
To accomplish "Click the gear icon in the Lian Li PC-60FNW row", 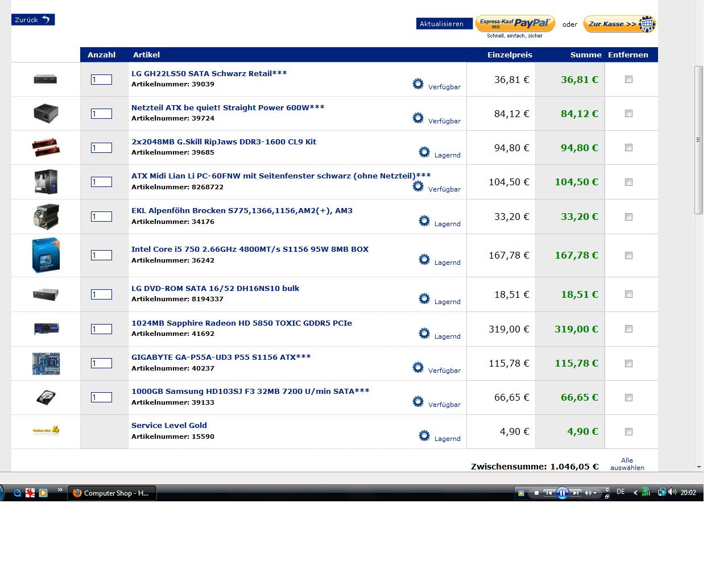I will pyautogui.click(x=418, y=186).
